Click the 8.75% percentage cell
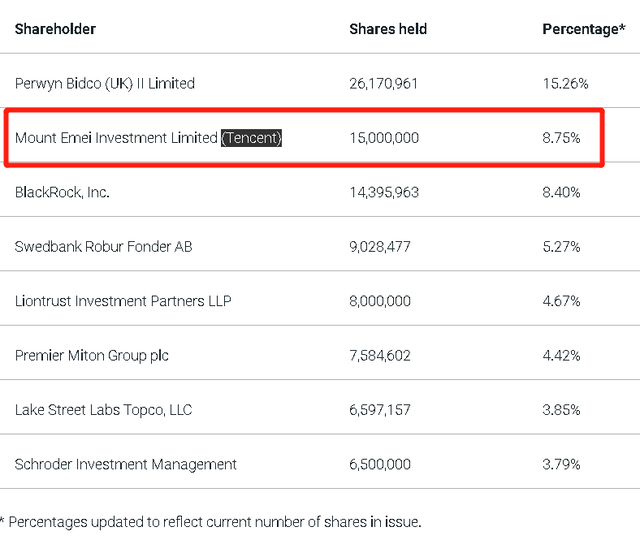 (561, 138)
